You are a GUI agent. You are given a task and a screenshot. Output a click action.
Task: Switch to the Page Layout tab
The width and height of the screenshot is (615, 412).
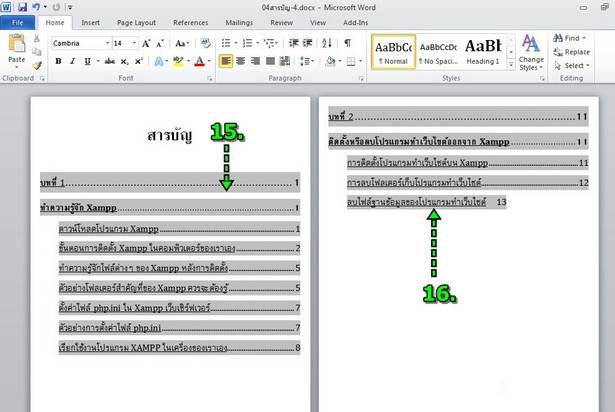(136, 23)
